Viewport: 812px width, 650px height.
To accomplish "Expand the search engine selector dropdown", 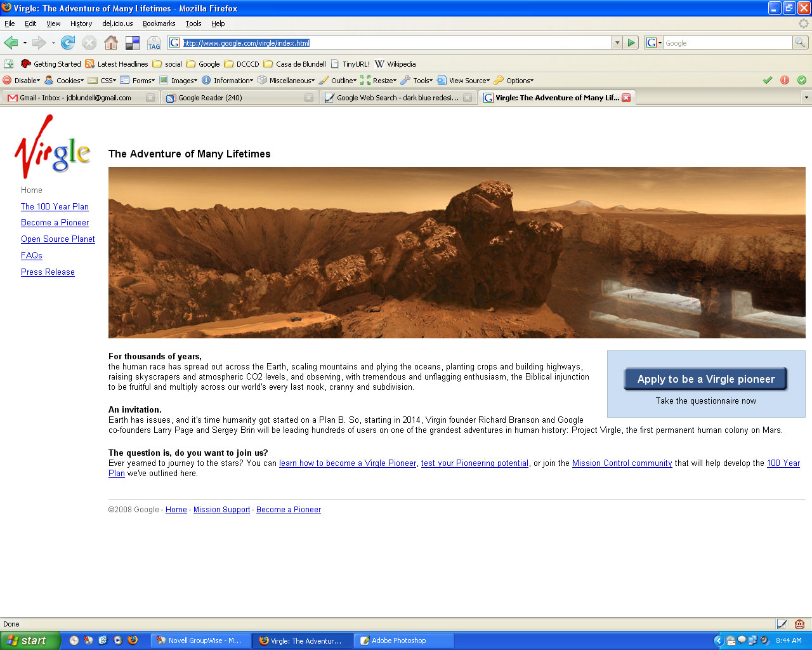I will click(x=654, y=43).
